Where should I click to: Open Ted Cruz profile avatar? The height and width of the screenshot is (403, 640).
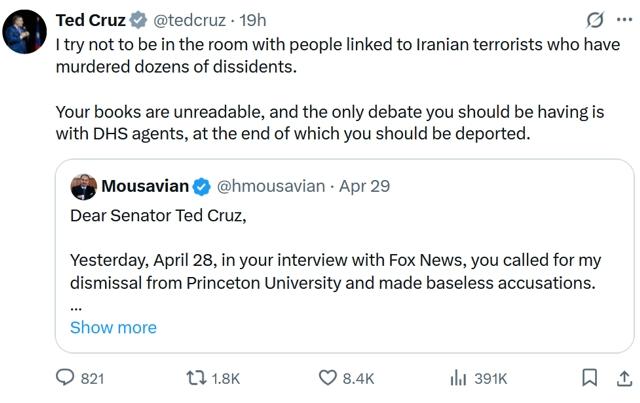24,32
